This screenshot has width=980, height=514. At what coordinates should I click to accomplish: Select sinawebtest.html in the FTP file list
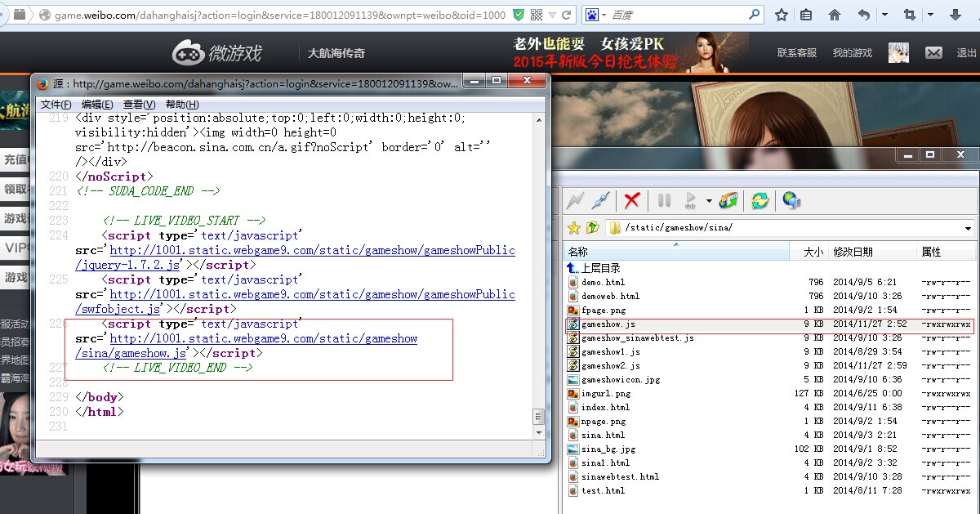770,476
